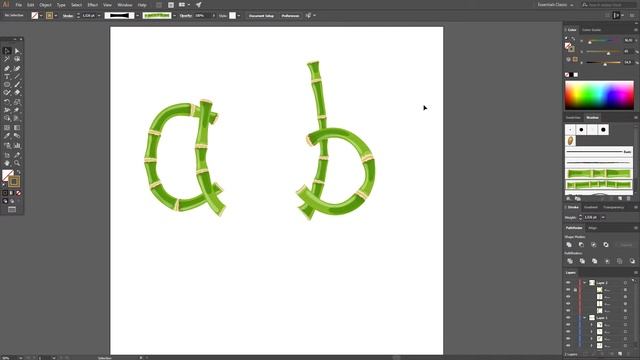Select the first bamboo brush in Brushes panel
The image size is (640, 360).
(599, 173)
